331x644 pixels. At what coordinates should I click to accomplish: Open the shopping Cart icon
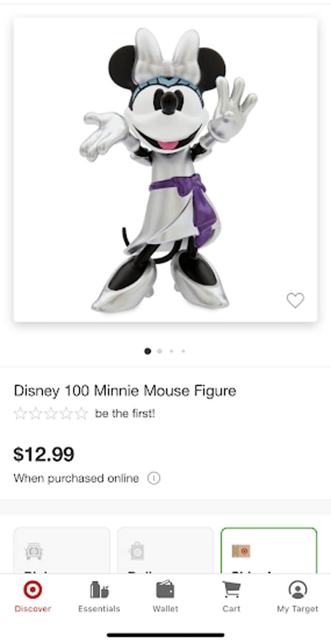[231, 590]
